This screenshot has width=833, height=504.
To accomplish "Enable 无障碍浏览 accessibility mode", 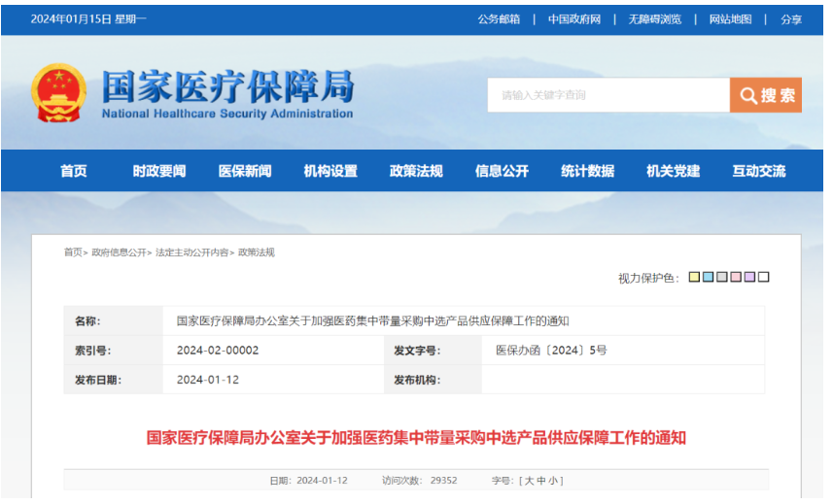I will pos(654,19).
